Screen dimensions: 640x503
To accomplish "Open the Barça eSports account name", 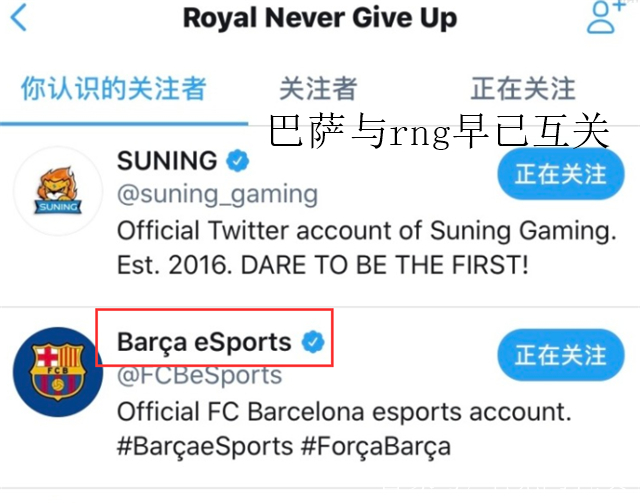I will click(x=204, y=342).
